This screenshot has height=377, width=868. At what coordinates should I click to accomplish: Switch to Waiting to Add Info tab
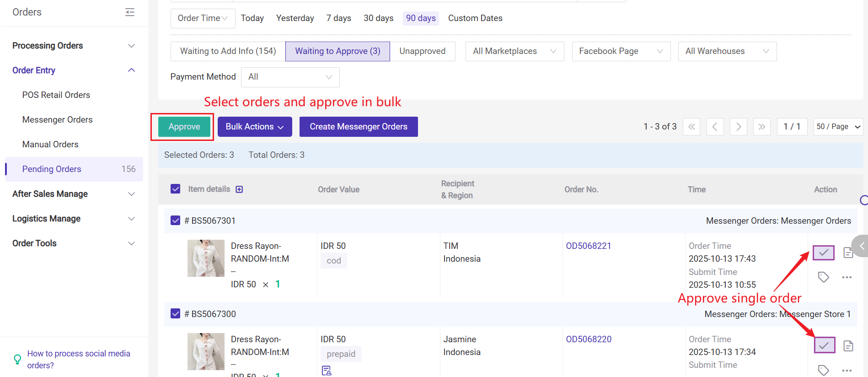click(x=228, y=51)
